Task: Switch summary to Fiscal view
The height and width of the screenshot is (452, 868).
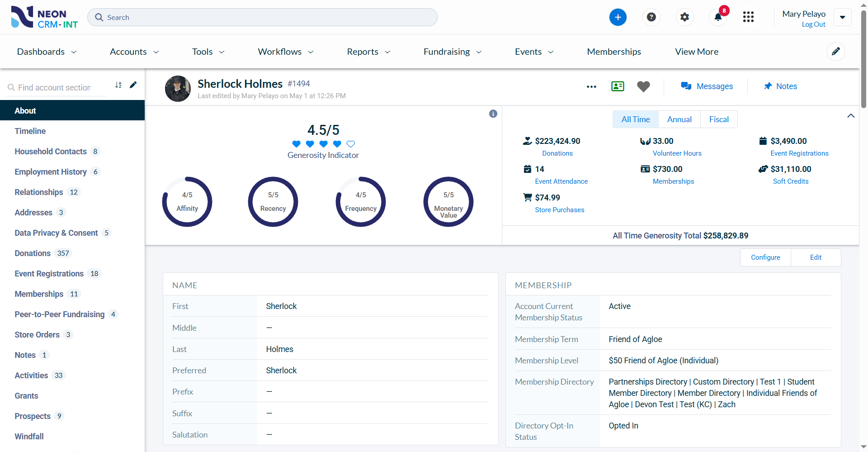Action: click(718, 119)
